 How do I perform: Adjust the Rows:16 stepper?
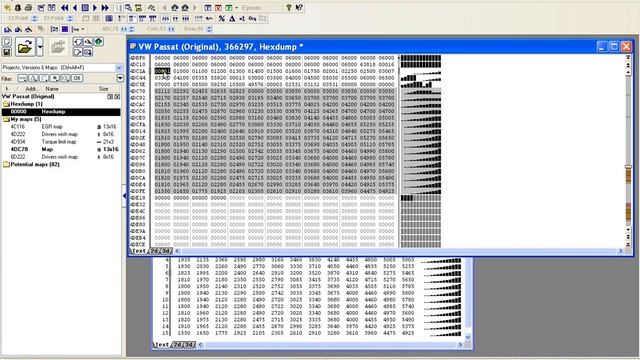[209, 29]
